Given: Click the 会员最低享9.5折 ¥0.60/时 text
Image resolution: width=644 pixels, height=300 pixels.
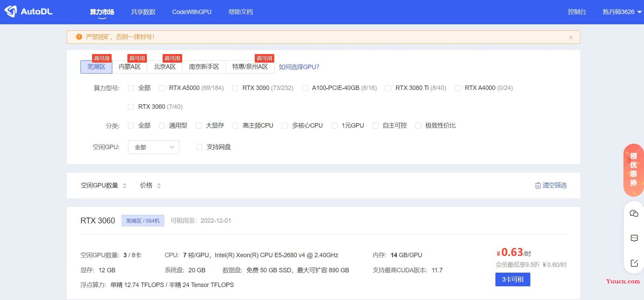Looking at the screenshot, I should click(x=531, y=265).
